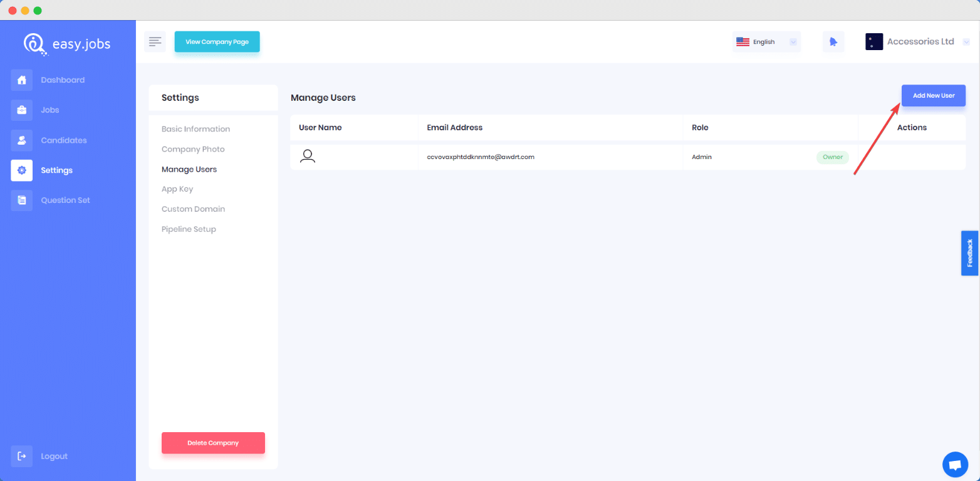Viewport: 980px width, 481px height.
Task: Open the Feedback side tab
Action: 970,253
